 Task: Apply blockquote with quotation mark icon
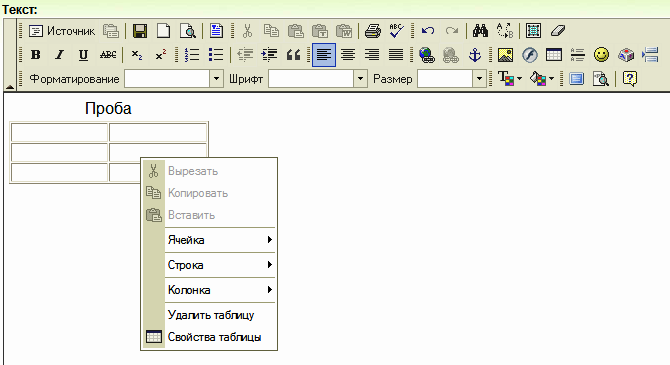click(x=293, y=55)
